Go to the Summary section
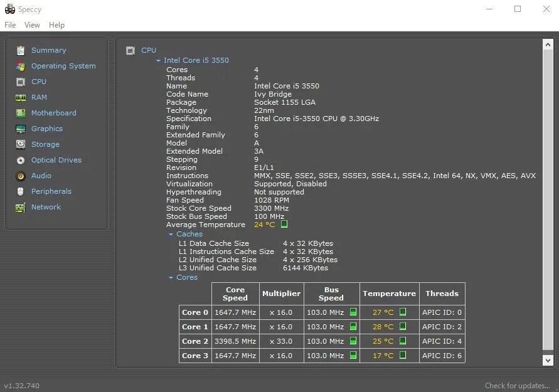Image resolution: width=559 pixels, height=392 pixels. point(49,50)
